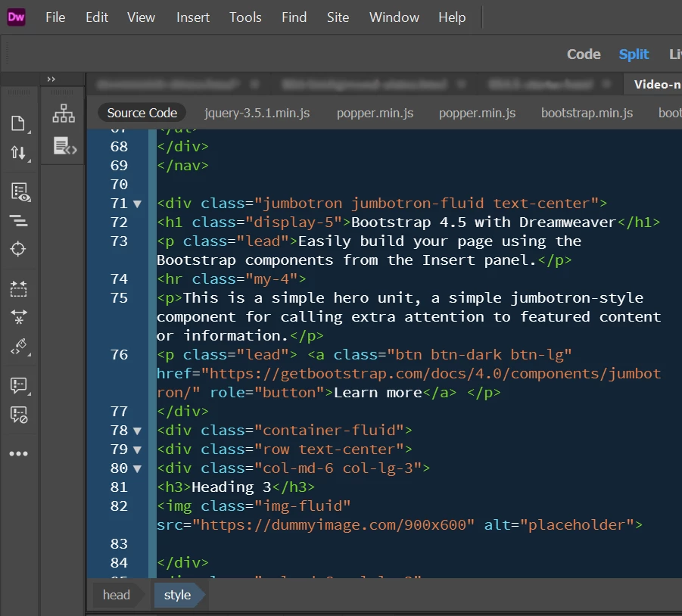This screenshot has height=616, width=682.
Task: Open Documents file icon in sidebar
Action: pos(18,123)
